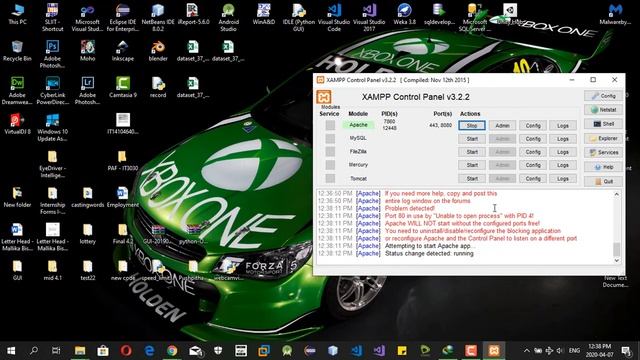The image size is (640, 360).
Task: Toggle the Mercury service checkbox
Action: point(330,165)
